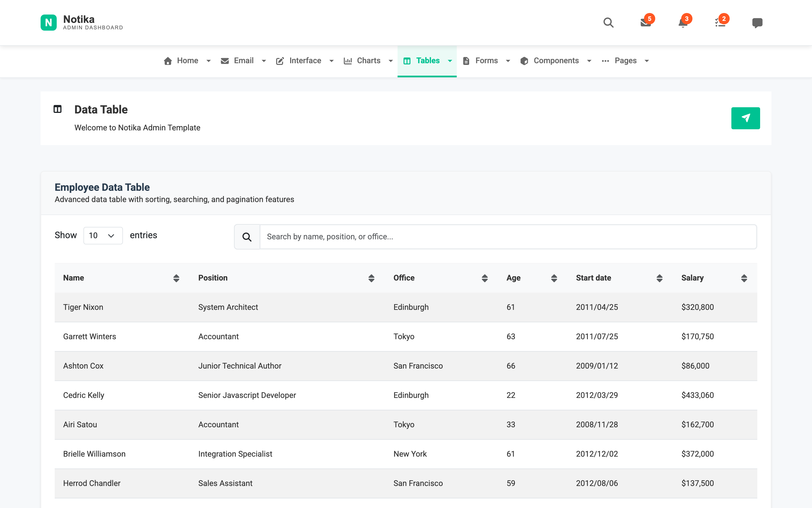Click the Forms document icon in navigation
Image resolution: width=812 pixels, height=508 pixels.
tap(466, 61)
